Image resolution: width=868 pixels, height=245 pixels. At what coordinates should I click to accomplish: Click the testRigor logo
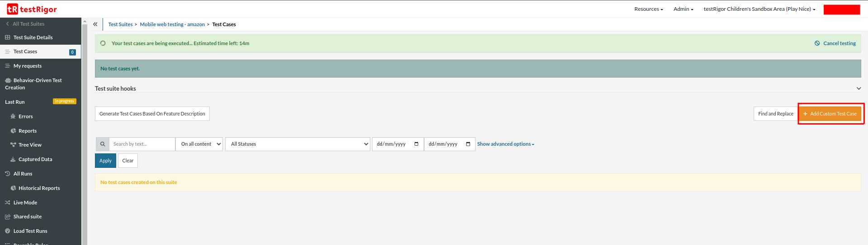click(x=32, y=9)
